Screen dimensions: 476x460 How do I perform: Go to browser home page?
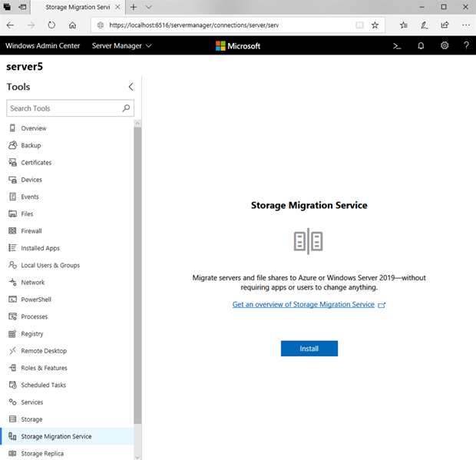tap(72, 25)
